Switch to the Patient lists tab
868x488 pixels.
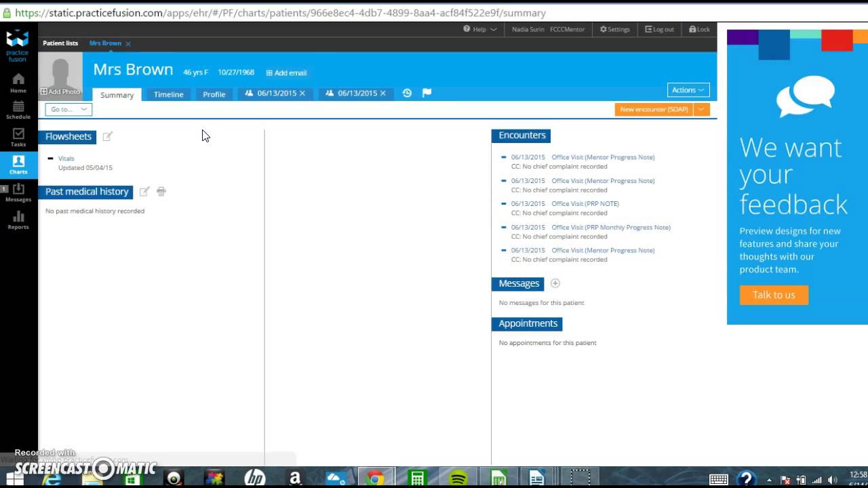pyautogui.click(x=60, y=43)
